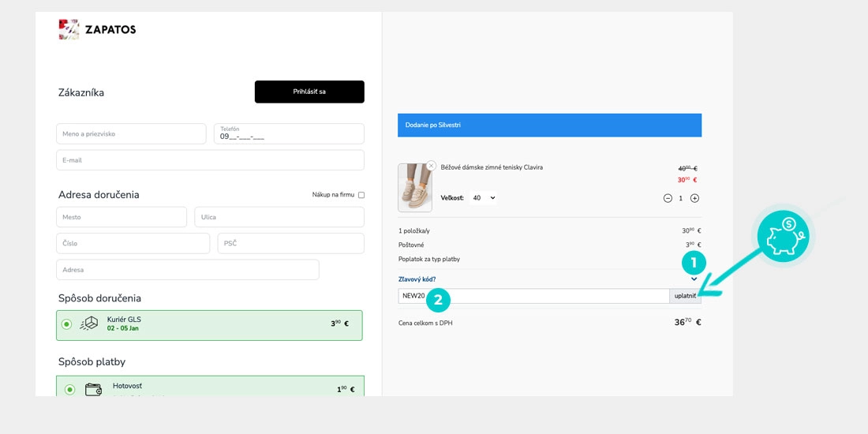The image size is (868, 434).
Task: Select Kuriér GLS delivery radio button
Action: 66,324
